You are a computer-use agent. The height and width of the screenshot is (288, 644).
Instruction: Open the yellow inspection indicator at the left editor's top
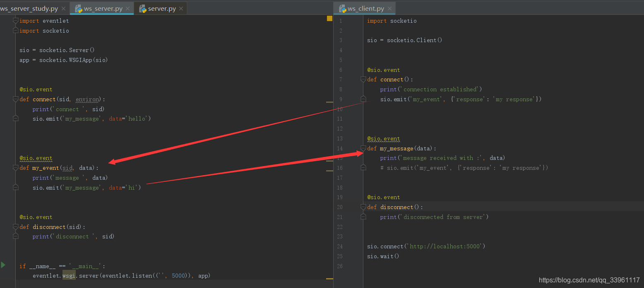(x=329, y=18)
